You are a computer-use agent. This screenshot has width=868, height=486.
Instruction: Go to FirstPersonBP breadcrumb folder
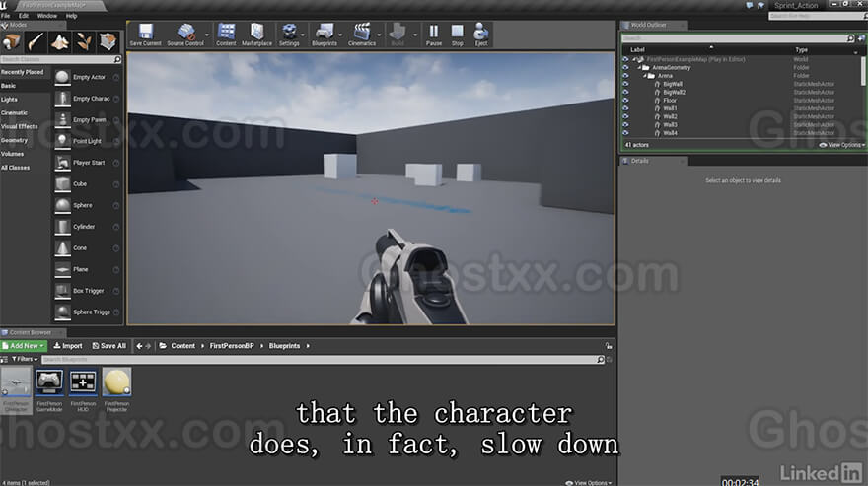[x=232, y=346]
